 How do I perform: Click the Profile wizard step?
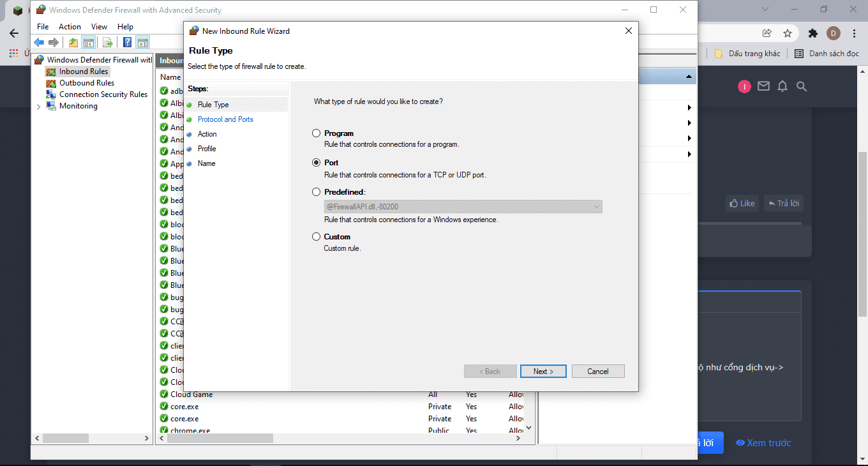[x=207, y=149]
